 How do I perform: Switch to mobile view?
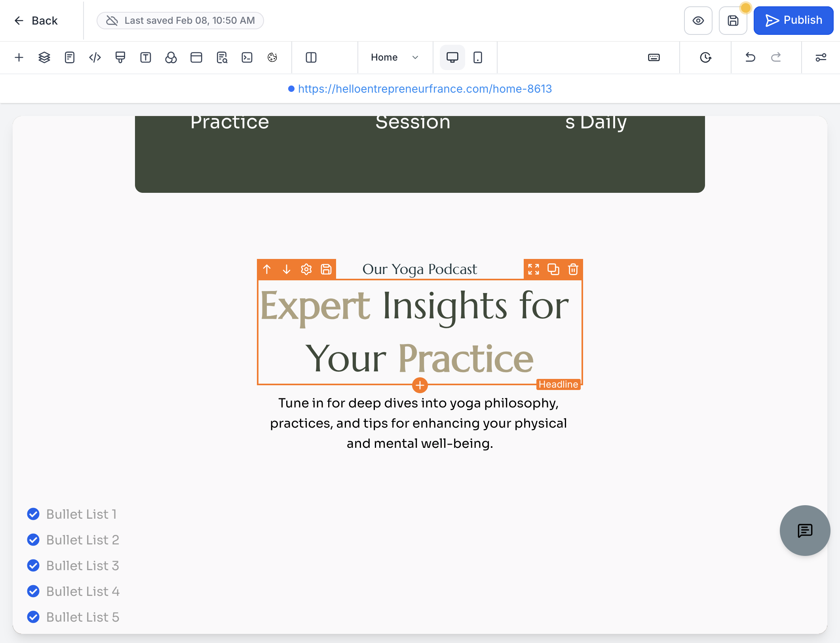pyautogui.click(x=478, y=57)
